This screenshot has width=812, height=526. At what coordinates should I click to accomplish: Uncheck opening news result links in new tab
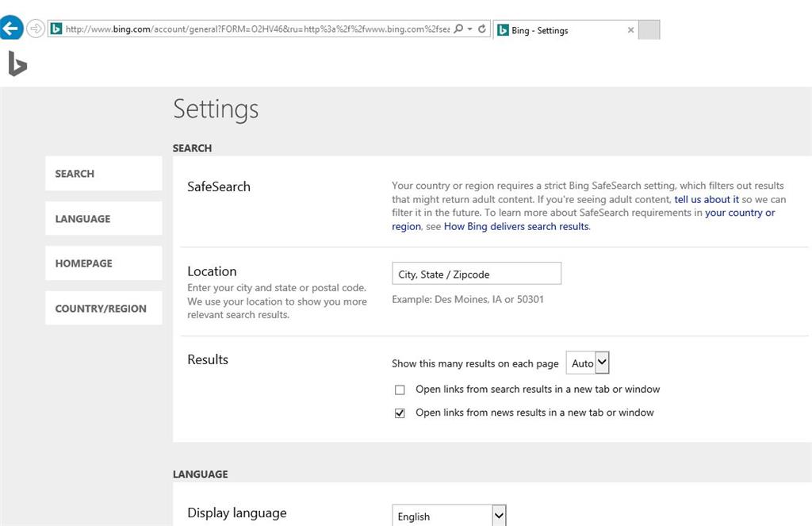400,413
